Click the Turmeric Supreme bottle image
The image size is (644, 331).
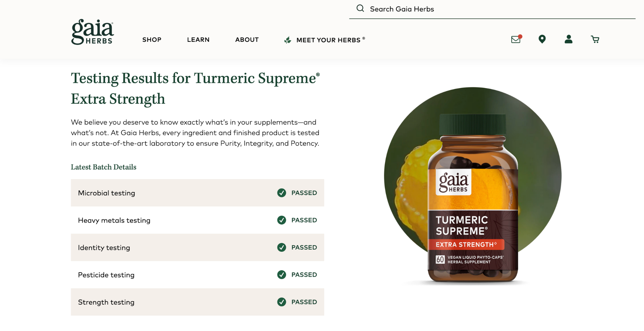(x=473, y=198)
